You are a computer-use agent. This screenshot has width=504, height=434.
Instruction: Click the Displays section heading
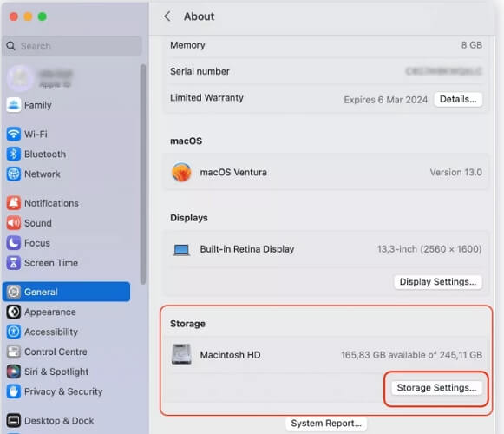pyautogui.click(x=189, y=218)
